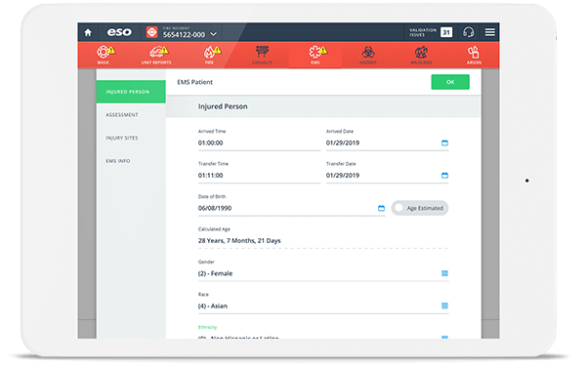Image resolution: width=588 pixels, height=367 pixels.
Task: Toggle the Age Estimated switch
Action: pos(420,208)
